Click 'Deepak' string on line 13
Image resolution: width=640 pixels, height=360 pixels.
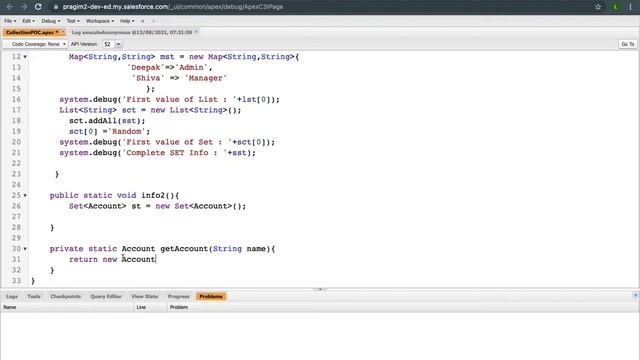(x=146, y=67)
